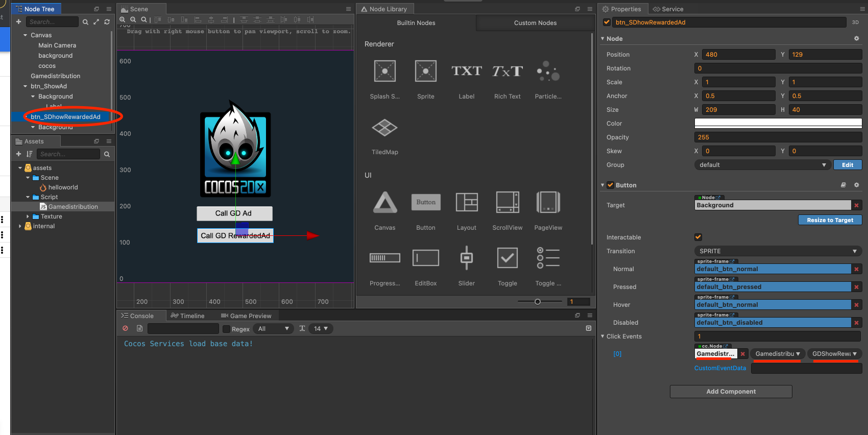This screenshot has height=435, width=868.
Task: Disable the Button component checkbox
Action: (x=610, y=185)
